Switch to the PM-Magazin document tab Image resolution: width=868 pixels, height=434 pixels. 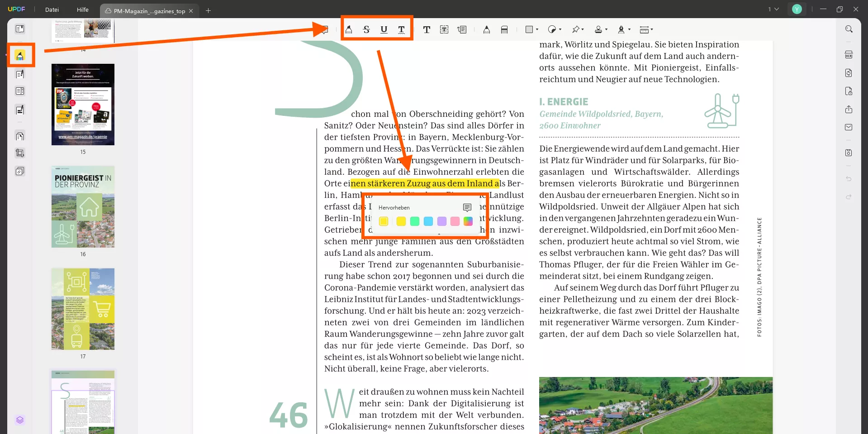[x=149, y=11]
